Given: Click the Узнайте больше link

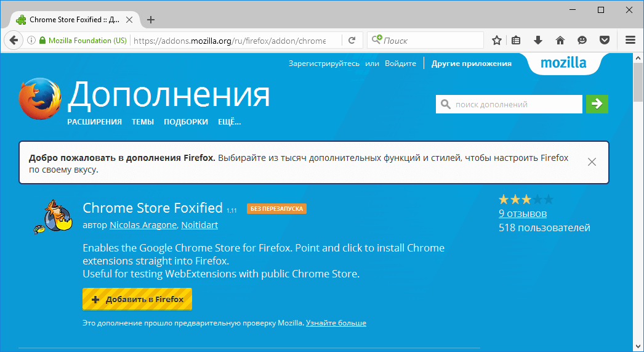Looking at the screenshot, I should click(336, 323).
